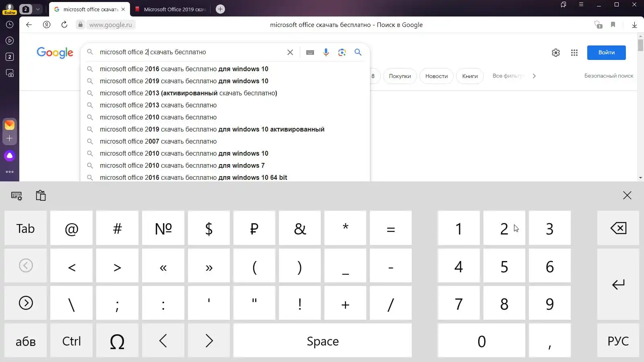The height and width of the screenshot is (362, 644).
Task: Open the clipboard icon on touch keyboard
Action: click(x=41, y=195)
